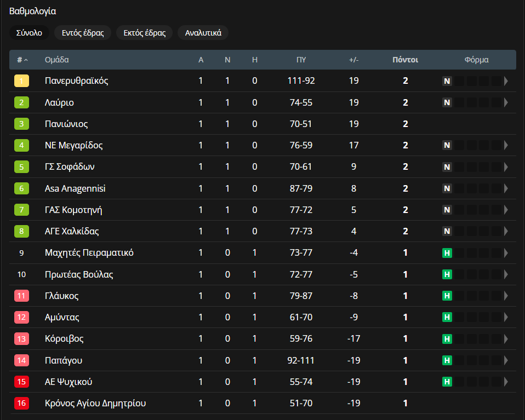Click the N form badge for ΓΑΣ Κομοτηνή

click(x=447, y=210)
